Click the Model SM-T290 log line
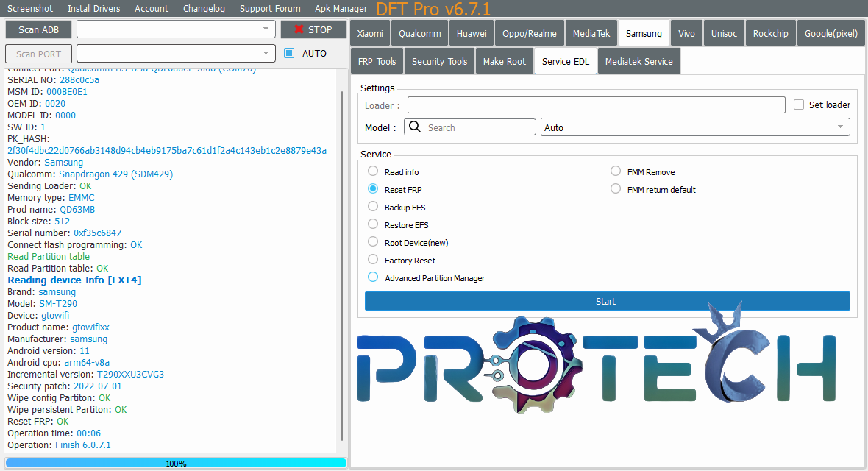This screenshot has height=471, width=868. tap(42, 303)
